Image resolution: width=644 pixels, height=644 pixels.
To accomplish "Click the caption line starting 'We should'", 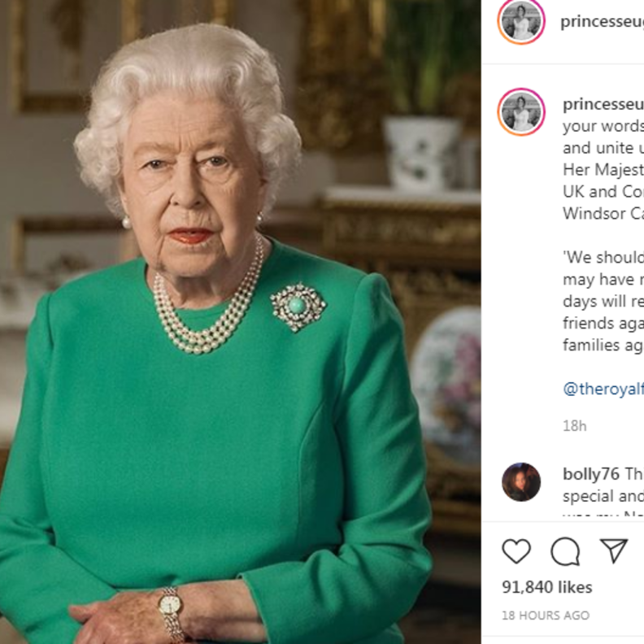I will coord(603,258).
